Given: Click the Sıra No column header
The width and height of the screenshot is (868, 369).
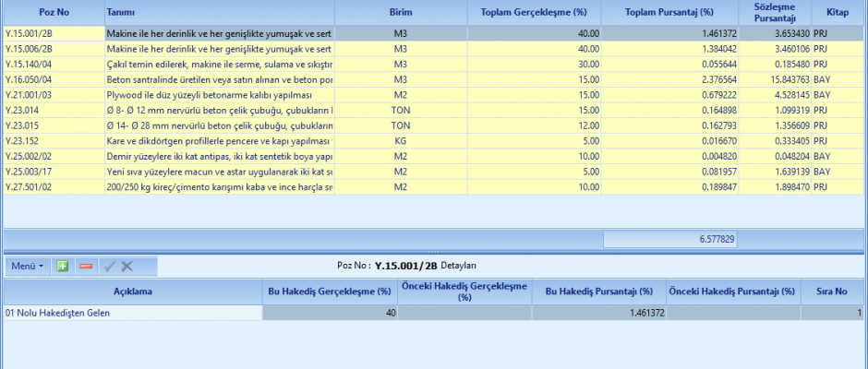Looking at the screenshot, I should click(x=832, y=292).
